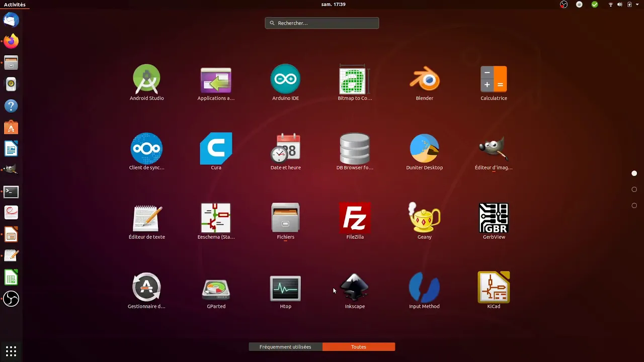
Task: Open Fichiers file manager in the app grid
Action: click(285, 222)
